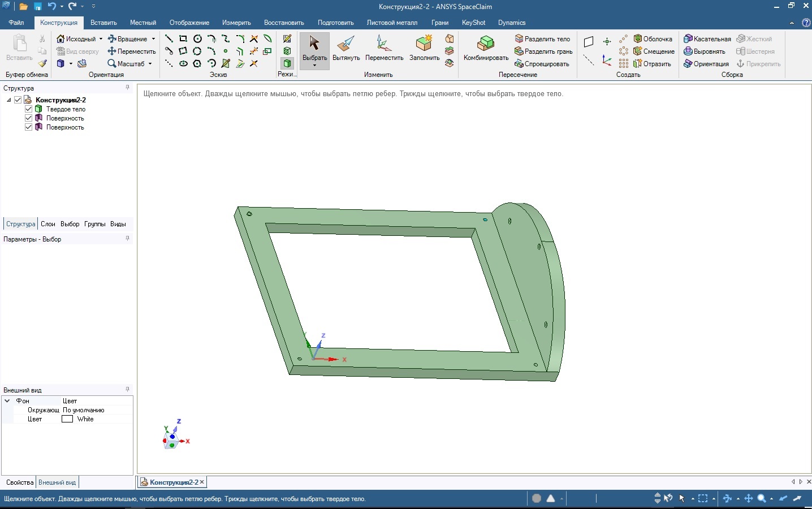Collapse the Конструкция2-2 tree node
Viewport: 812px width, 509px height.
pyautogui.click(x=9, y=100)
